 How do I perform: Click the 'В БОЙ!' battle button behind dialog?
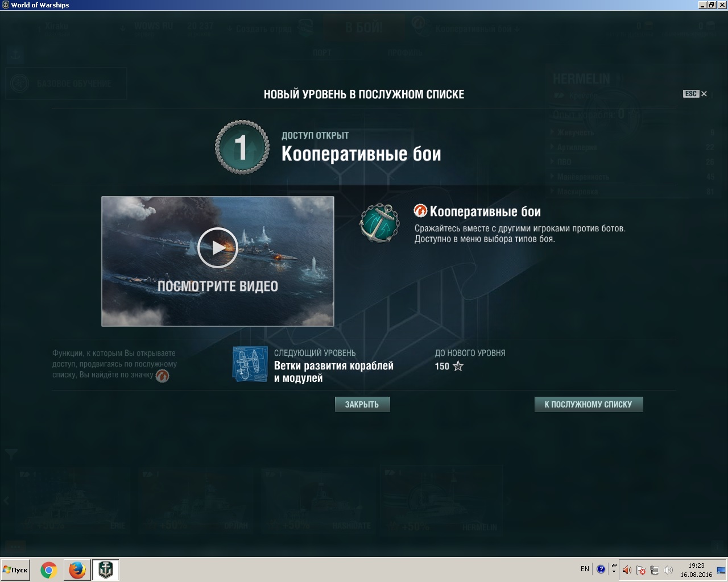[x=364, y=27]
